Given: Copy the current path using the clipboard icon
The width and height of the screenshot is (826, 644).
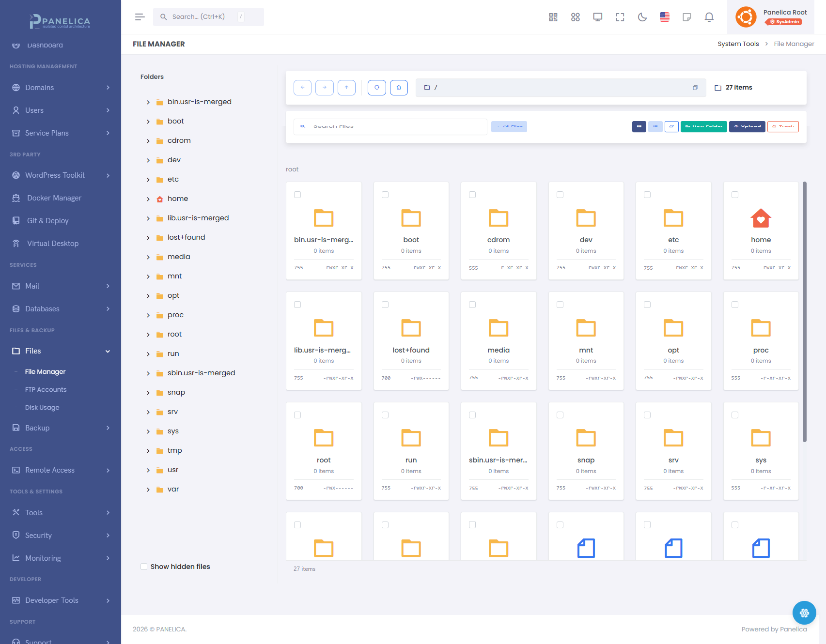Looking at the screenshot, I should (x=695, y=88).
